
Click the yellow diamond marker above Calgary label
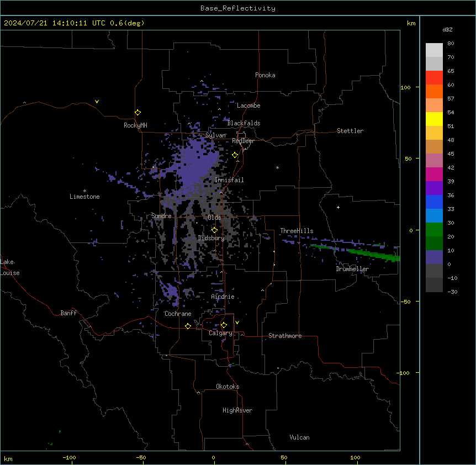pyautogui.click(x=224, y=325)
